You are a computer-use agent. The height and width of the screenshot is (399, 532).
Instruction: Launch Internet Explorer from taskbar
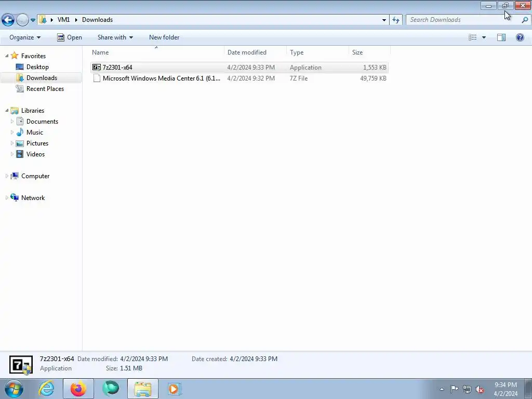click(x=46, y=389)
